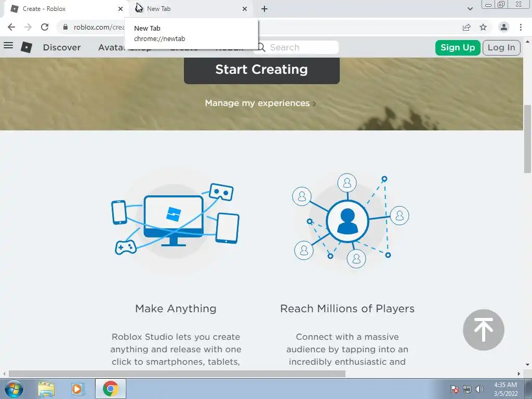This screenshot has height=399, width=532.
Task: Click the Start Creating button
Action: [x=262, y=70]
